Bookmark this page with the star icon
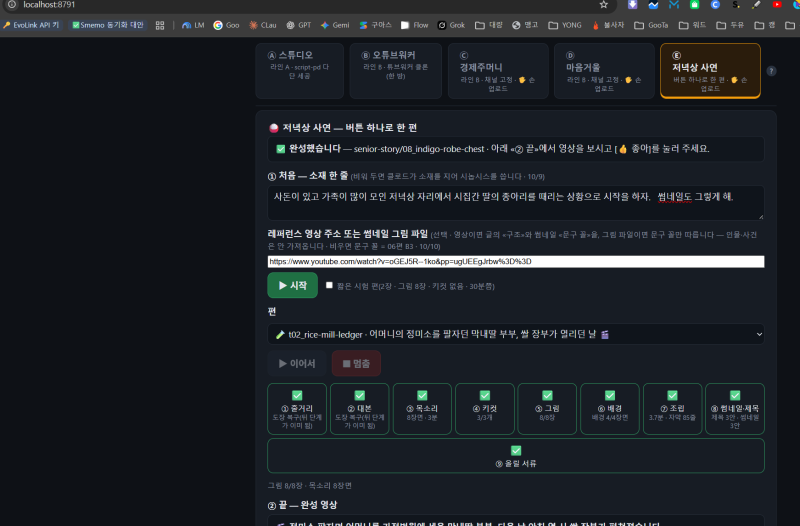 click(x=604, y=5)
